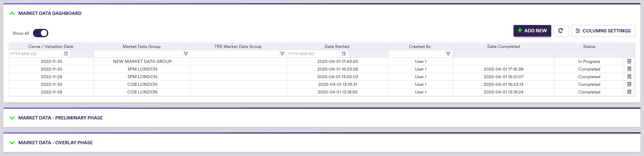The width and height of the screenshot is (644, 156).
Task: Delete the In Progress NEW MARKET DATA GROUP row
Action: (x=629, y=61)
